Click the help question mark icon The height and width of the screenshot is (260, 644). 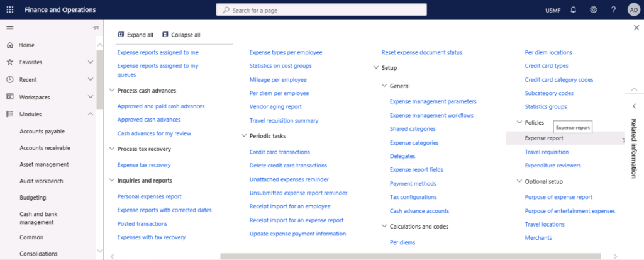click(613, 10)
